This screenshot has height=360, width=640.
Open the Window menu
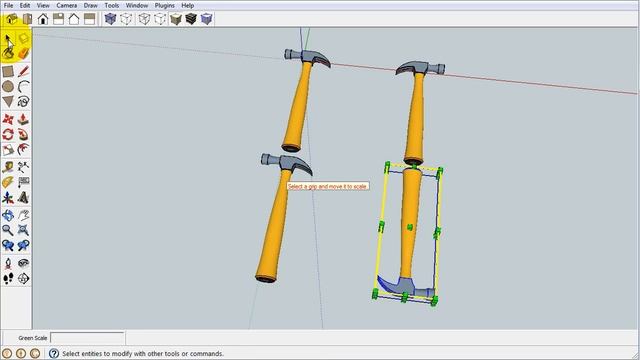137,6
